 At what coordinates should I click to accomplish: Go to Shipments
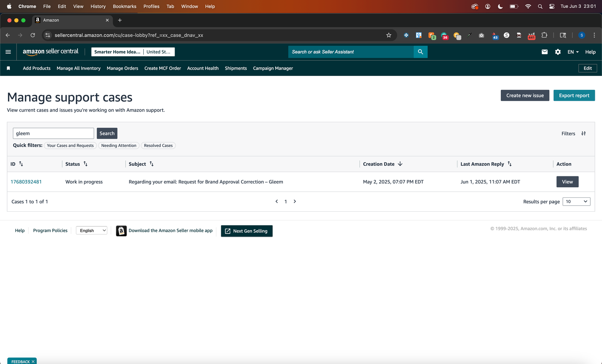pos(236,68)
